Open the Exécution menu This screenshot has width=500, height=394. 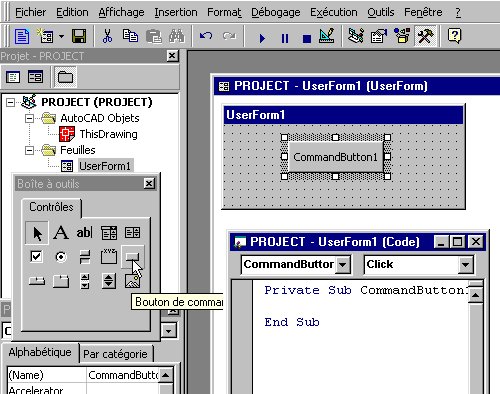point(334,13)
